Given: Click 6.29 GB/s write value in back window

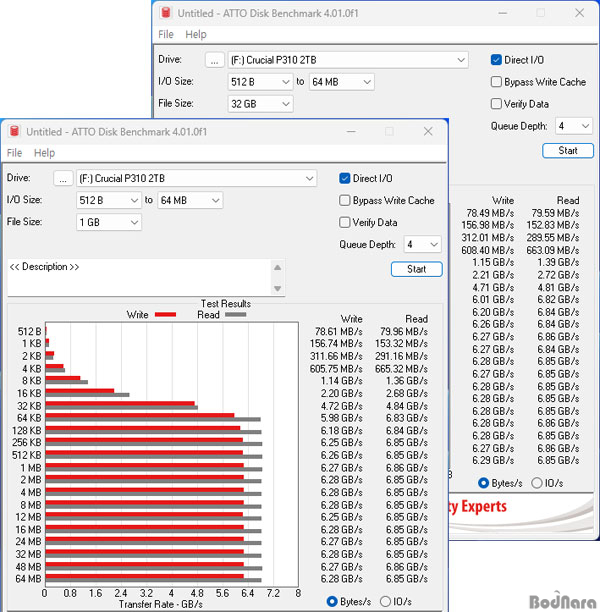Looking at the screenshot, I should 493,460.
